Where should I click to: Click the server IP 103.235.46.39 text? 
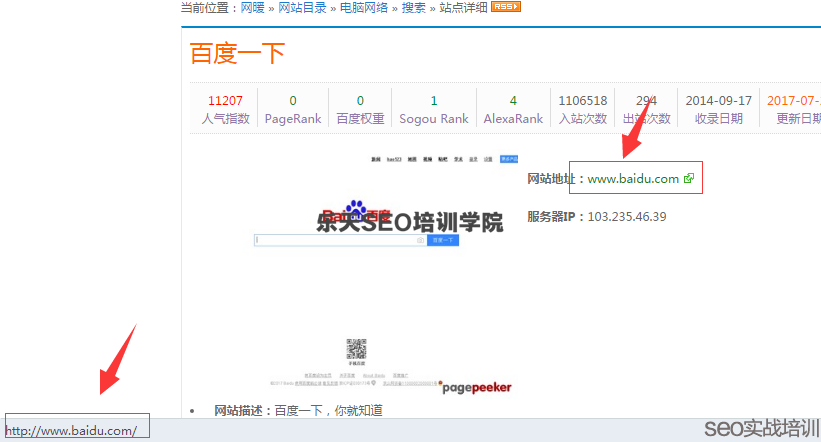[627, 217]
